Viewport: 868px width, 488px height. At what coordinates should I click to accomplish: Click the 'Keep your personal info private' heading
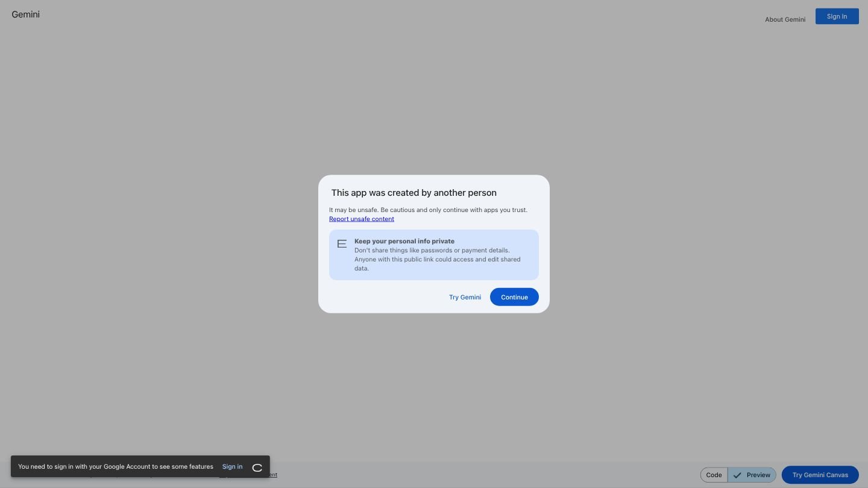pos(404,241)
